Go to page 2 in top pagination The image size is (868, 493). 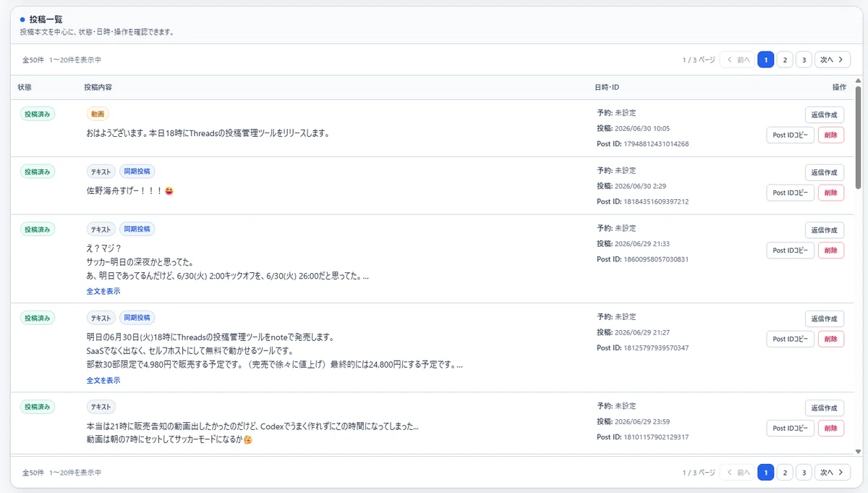tap(785, 59)
